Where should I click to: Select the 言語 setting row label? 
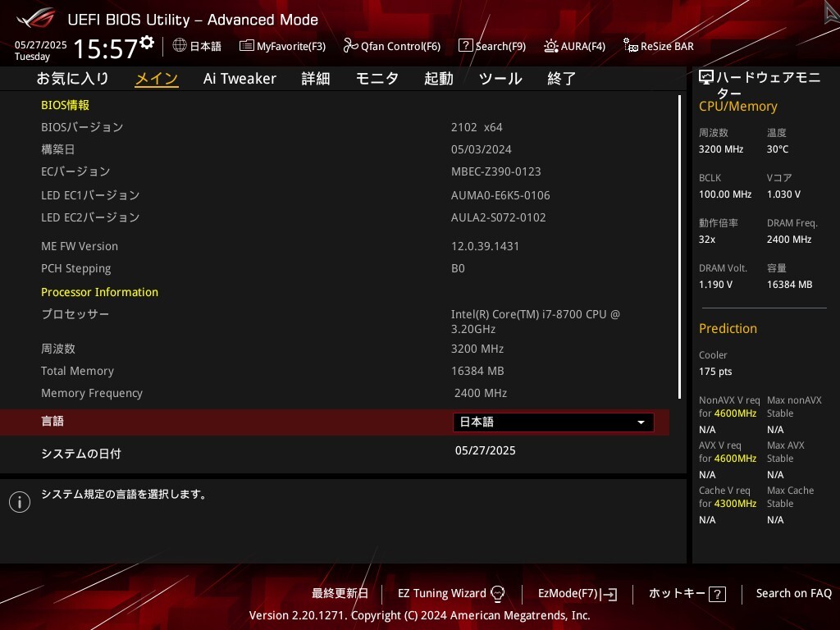click(52, 421)
